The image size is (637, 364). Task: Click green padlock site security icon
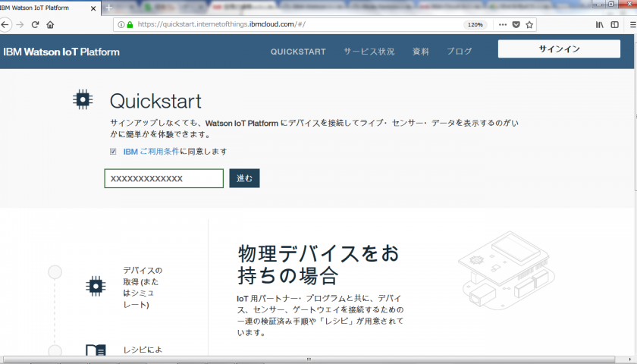[130, 24]
